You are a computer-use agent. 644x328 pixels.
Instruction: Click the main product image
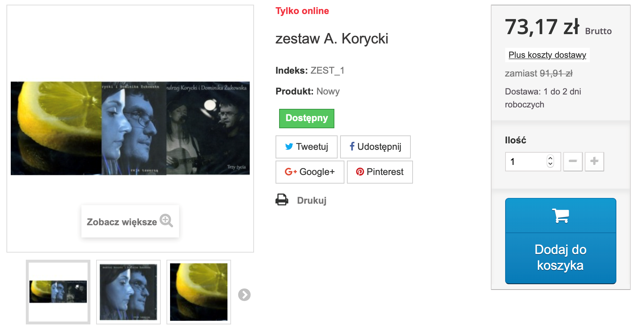[x=130, y=128]
